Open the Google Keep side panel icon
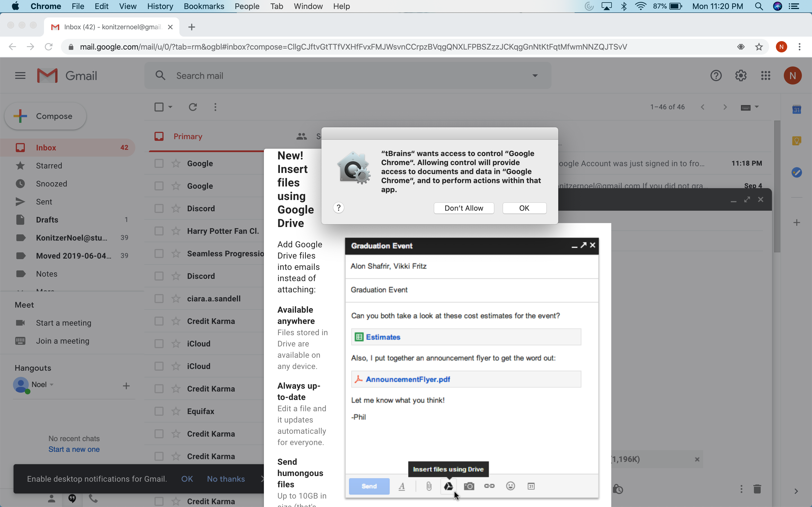This screenshot has height=507, width=812. pos(796,141)
